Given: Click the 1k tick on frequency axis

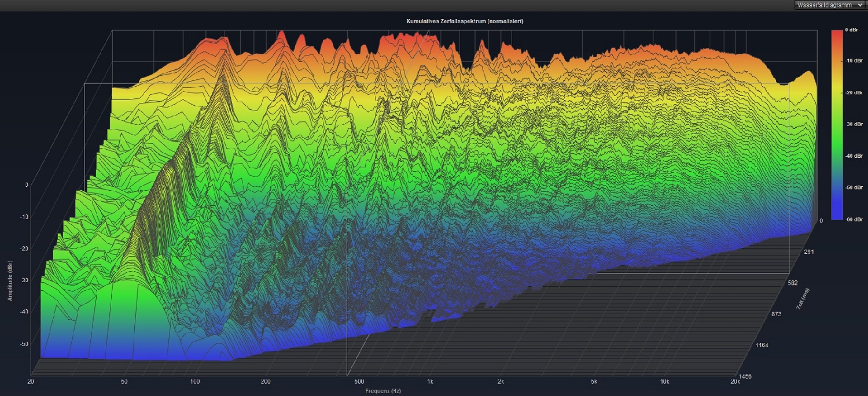Looking at the screenshot, I should point(430,382).
